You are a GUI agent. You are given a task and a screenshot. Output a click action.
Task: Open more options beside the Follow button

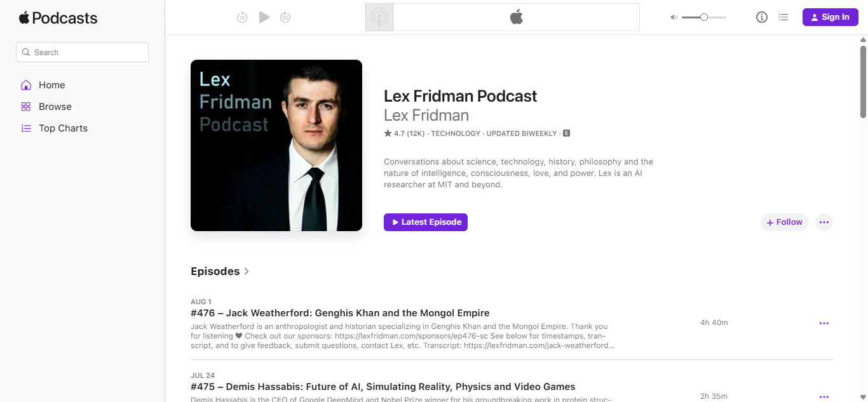824,222
